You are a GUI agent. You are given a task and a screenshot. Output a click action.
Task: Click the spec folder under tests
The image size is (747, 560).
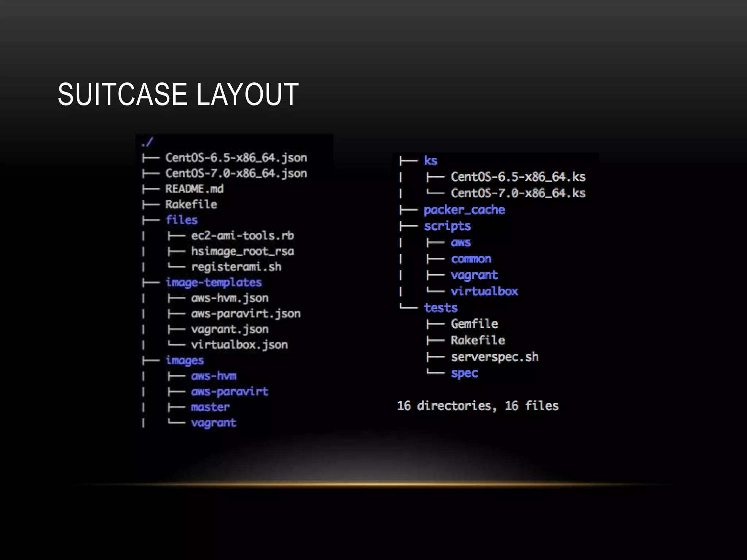point(464,374)
